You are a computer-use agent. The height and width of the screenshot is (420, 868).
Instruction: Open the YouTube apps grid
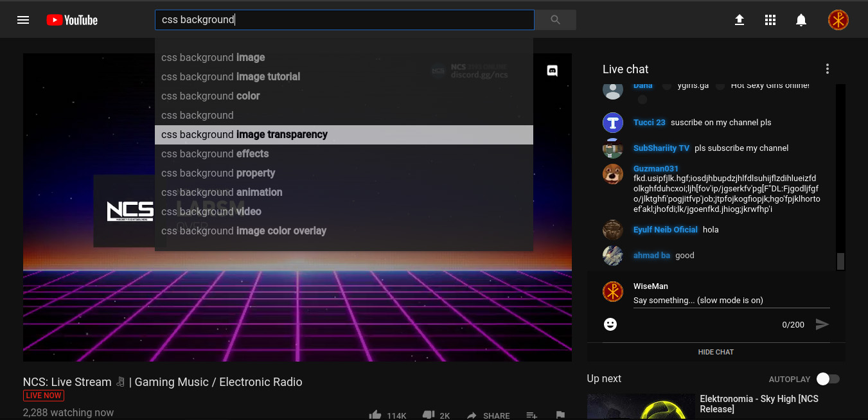pyautogui.click(x=770, y=20)
